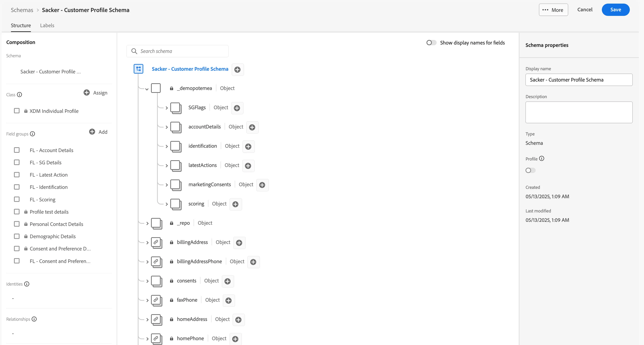Screen dimensions: 644x345
Task: Check the Demographic Details checkbox
Action: click(x=17, y=236)
